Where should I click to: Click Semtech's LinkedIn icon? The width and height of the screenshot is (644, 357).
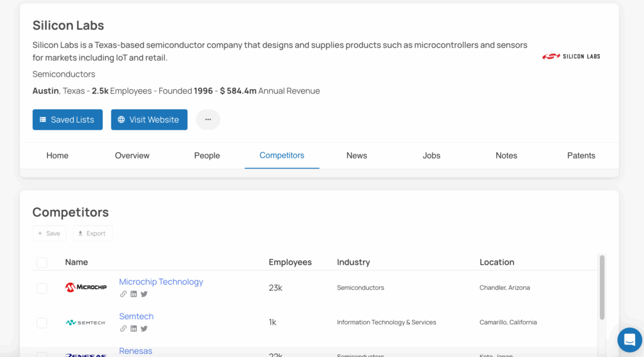pos(133,329)
